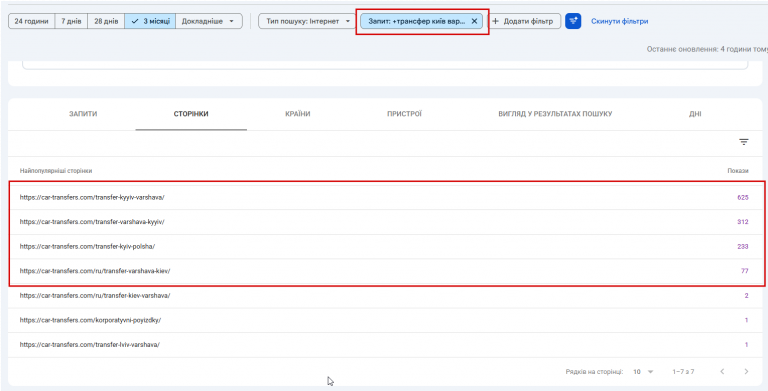768x391 pixels.
Task: Click Скинути фільтри link
Action: click(620, 22)
